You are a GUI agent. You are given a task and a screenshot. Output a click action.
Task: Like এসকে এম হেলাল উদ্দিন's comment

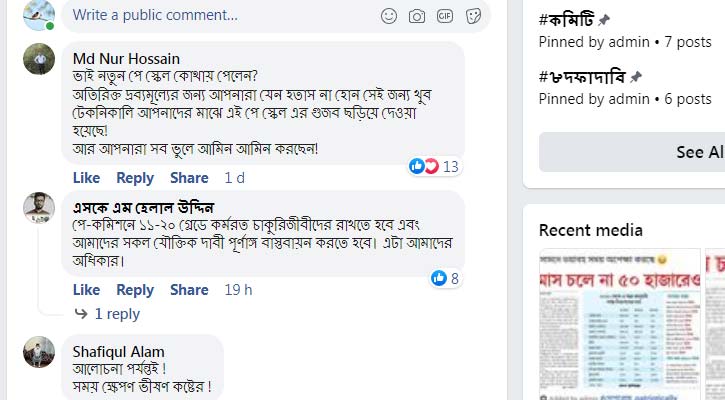click(86, 290)
